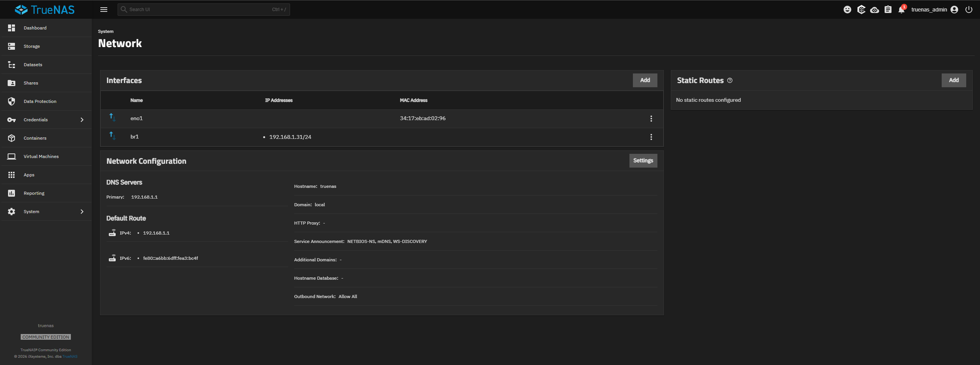The image size is (980, 365).
Task: Select the 192.168.1.31/24 address
Action: [x=290, y=137]
